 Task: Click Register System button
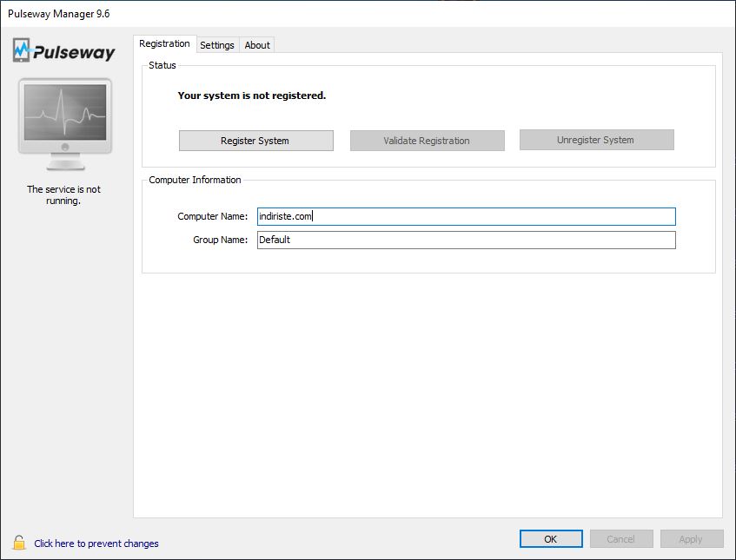point(256,141)
